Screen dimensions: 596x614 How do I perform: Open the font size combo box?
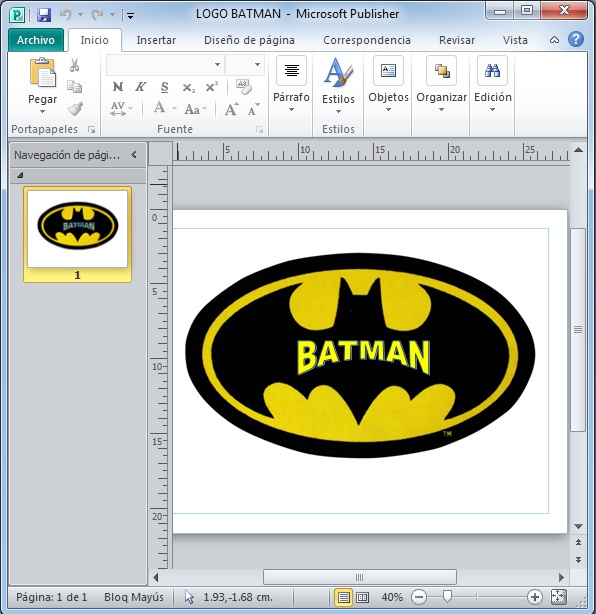click(x=244, y=65)
